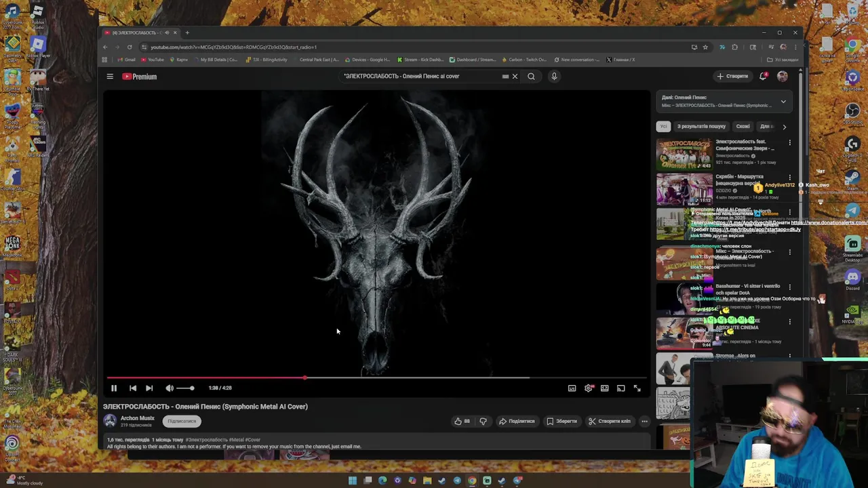Click the Поділитися share button
This screenshot has width=868, height=488.
point(517,421)
